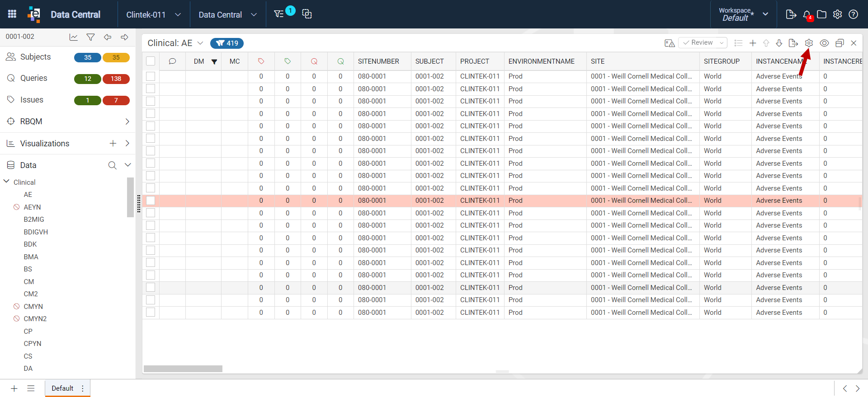The image size is (868, 397).
Task: Click the filter funnel in the subject bar
Action: (90, 37)
